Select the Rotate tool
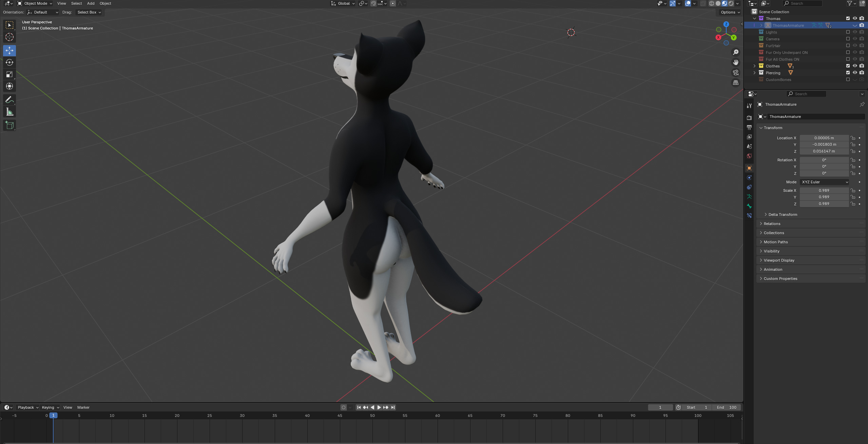 point(9,62)
